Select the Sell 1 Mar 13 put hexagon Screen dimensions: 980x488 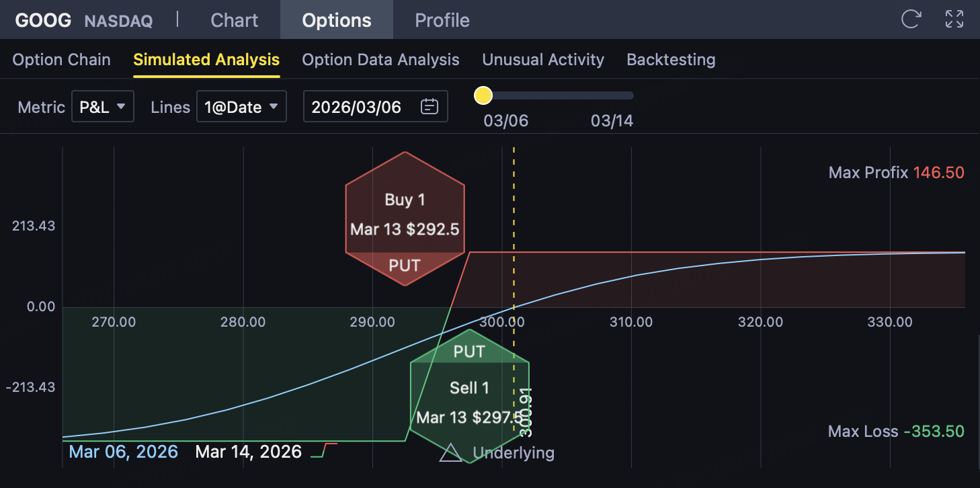(469, 397)
